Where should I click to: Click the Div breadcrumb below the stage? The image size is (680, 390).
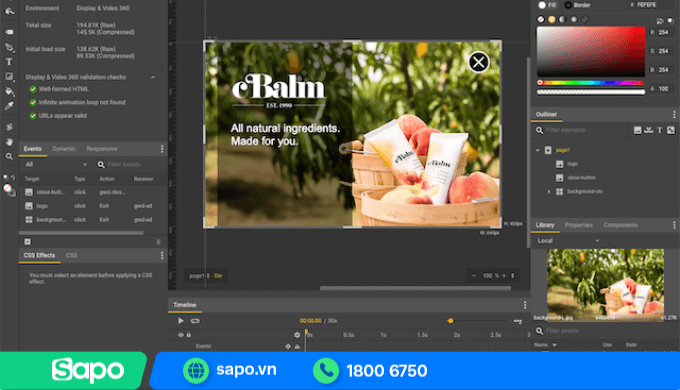pos(218,275)
